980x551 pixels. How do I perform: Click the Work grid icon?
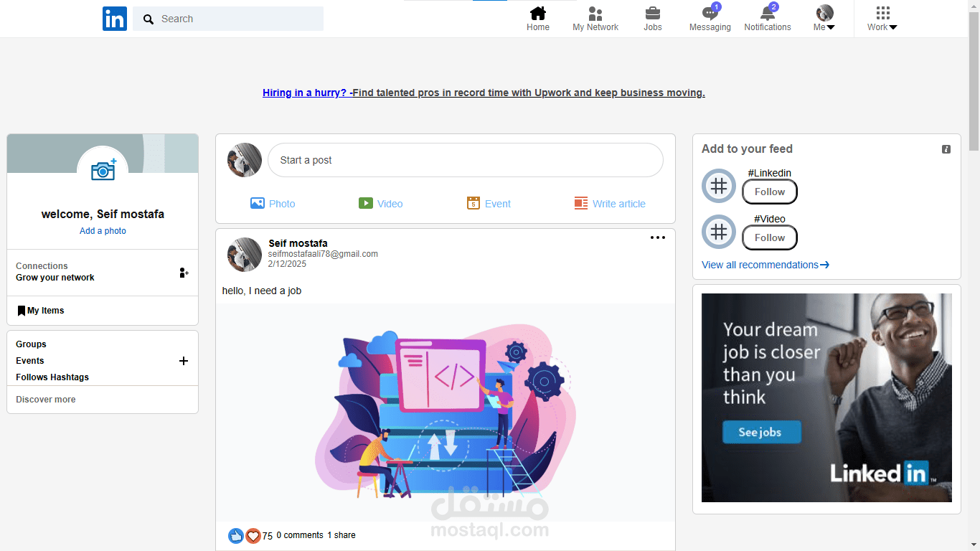pos(883,13)
